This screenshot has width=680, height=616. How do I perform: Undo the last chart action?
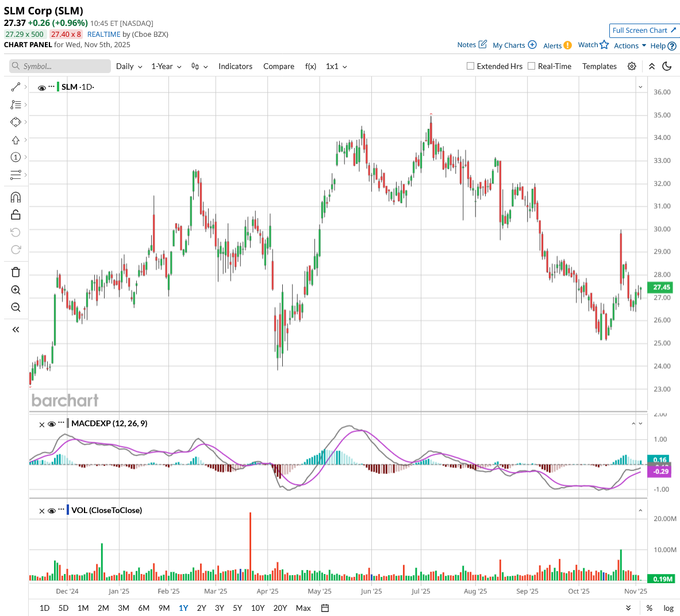click(16, 232)
